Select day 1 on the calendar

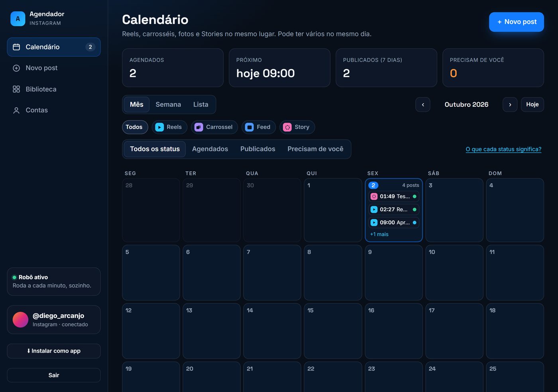pyautogui.click(x=333, y=210)
